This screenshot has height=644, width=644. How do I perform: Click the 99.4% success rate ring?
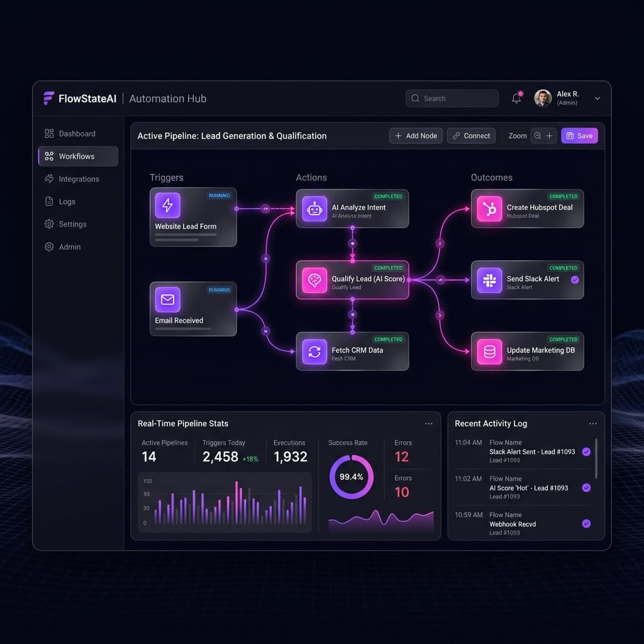click(x=351, y=477)
